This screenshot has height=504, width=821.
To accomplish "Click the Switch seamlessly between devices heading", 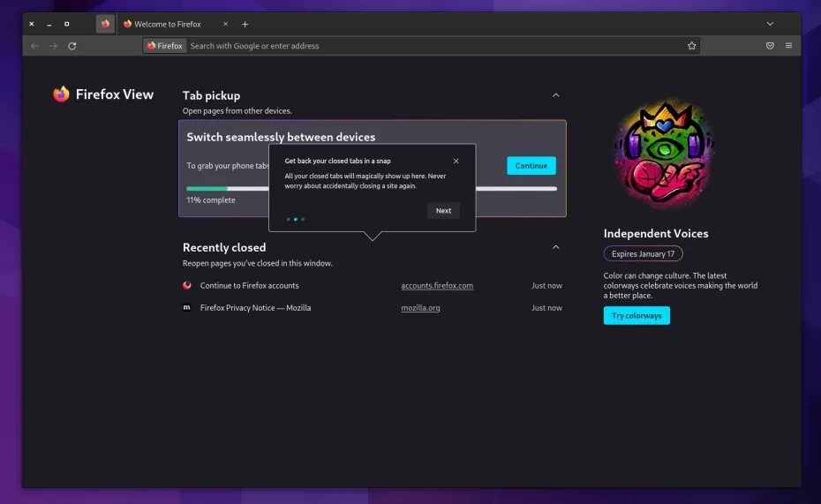I will point(281,137).
